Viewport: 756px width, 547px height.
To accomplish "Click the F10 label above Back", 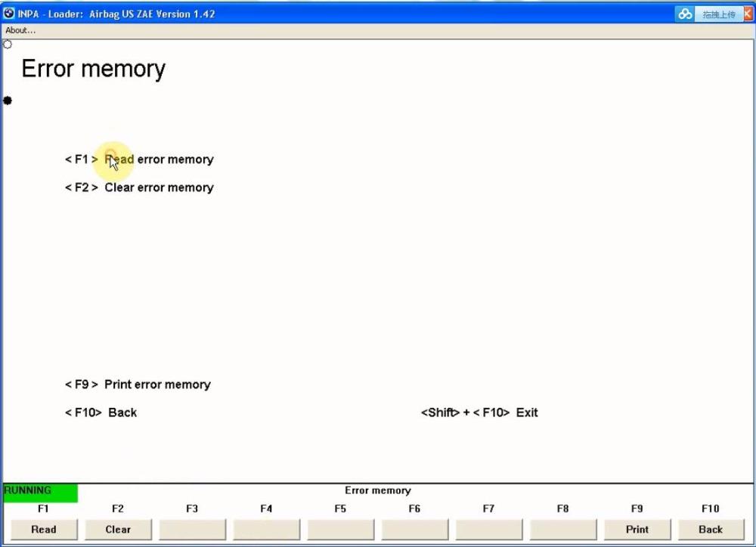I will coord(710,508).
